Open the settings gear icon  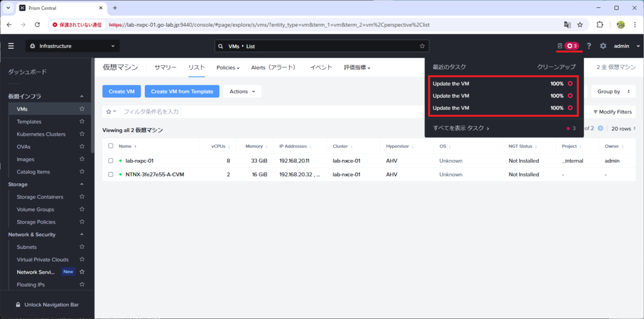603,46
